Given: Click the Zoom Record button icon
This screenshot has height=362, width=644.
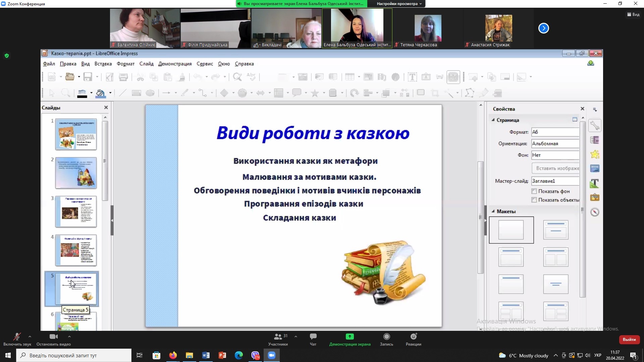Looking at the screenshot, I should click(x=386, y=337).
